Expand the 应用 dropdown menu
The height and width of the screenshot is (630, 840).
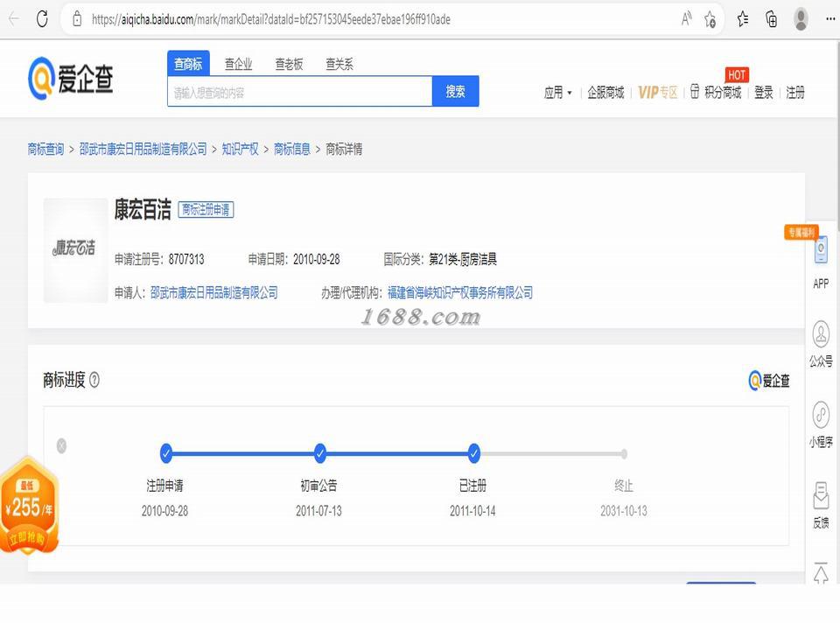coord(557,92)
